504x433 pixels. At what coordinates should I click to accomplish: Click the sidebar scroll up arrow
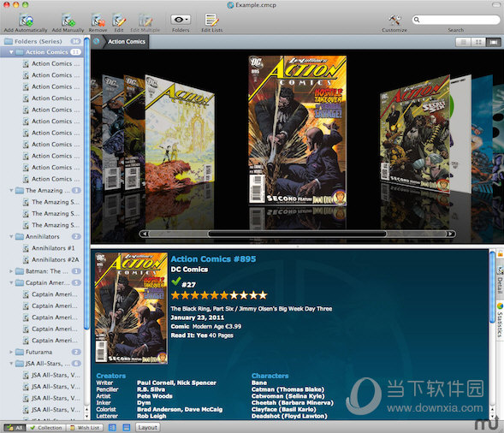click(86, 409)
